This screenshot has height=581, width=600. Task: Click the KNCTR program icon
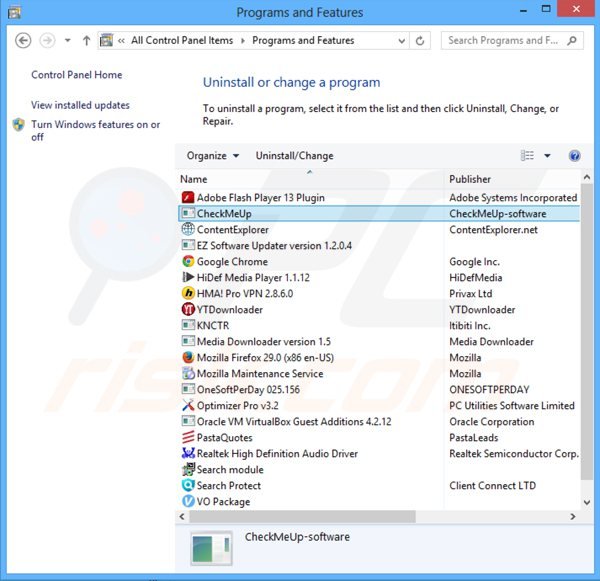[188, 325]
